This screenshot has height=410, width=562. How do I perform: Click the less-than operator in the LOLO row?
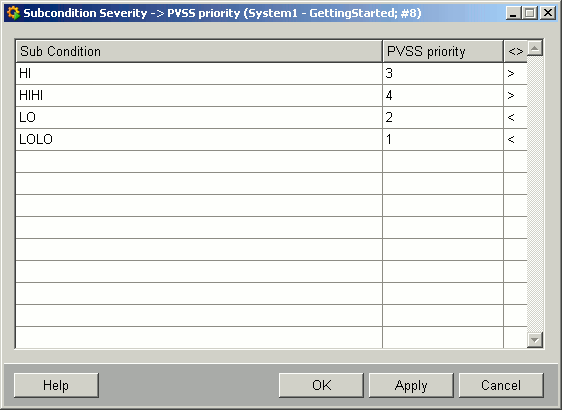515,139
